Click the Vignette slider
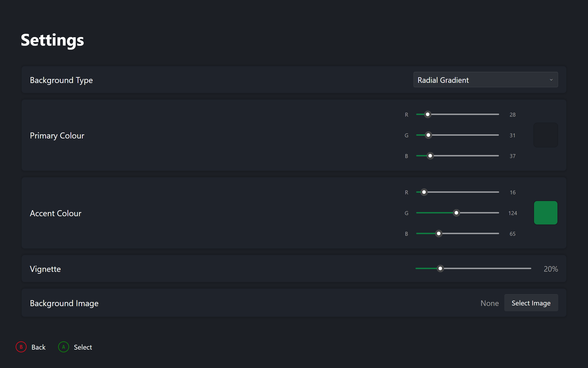The width and height of the screenshot is (588, 368). pos(473,268)
